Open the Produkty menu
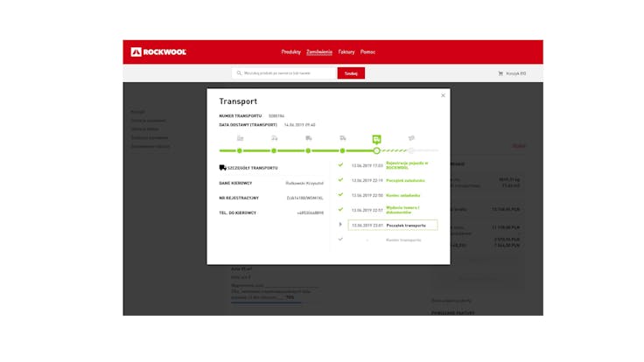 pos(290,52)
